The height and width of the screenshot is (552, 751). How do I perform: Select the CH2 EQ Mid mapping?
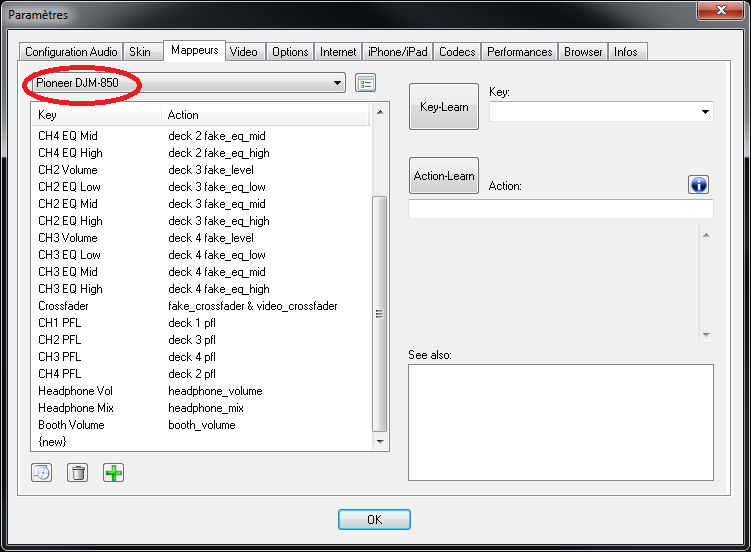click(x=202, y=204)
